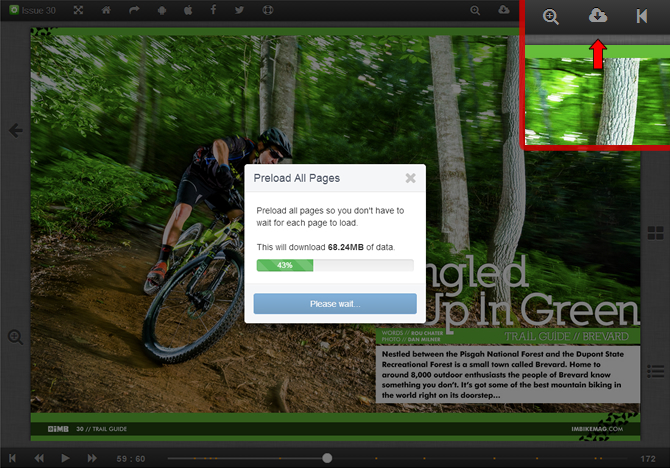Open the page thumbnails grid icon
This screenshot has width=670, height=468.
(655, 233)
